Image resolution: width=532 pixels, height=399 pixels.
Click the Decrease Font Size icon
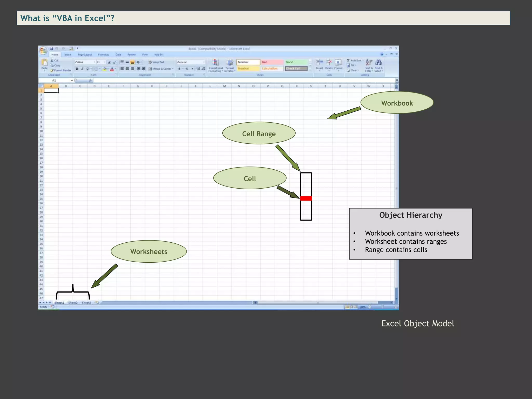click(114, 62)
